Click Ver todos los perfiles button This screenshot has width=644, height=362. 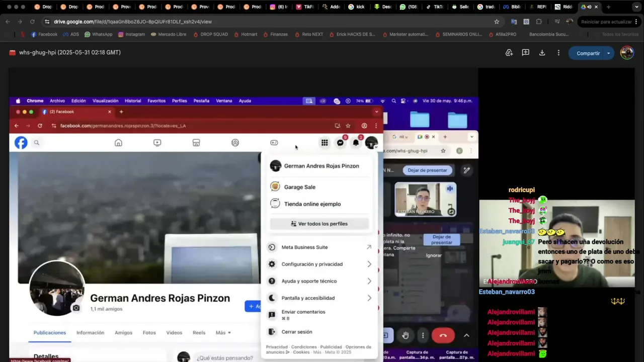point(319,224)
